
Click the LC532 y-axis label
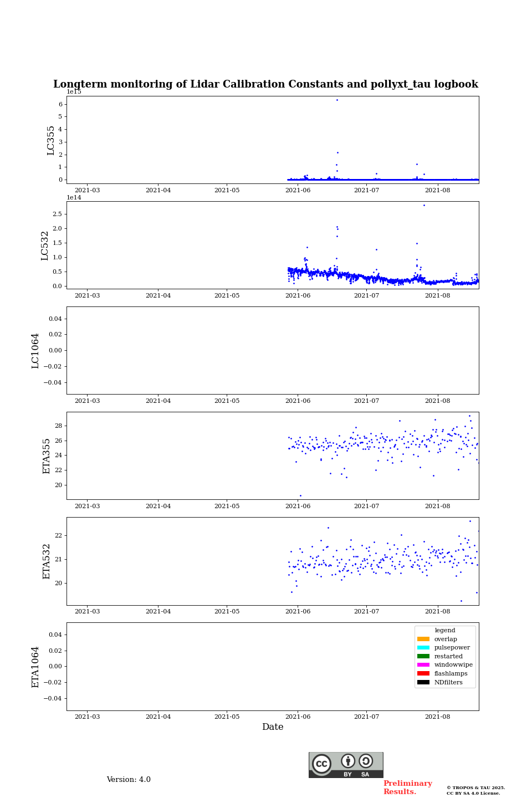pos(45,245)
